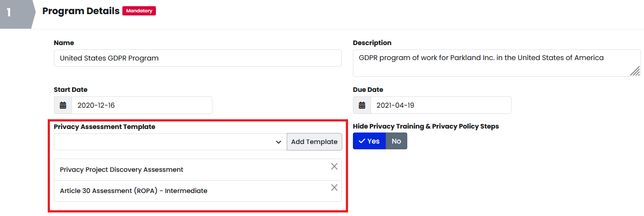Select Yes to hide privacy training steps
This screenshot has width=644, height=216.
coord(369,141)
